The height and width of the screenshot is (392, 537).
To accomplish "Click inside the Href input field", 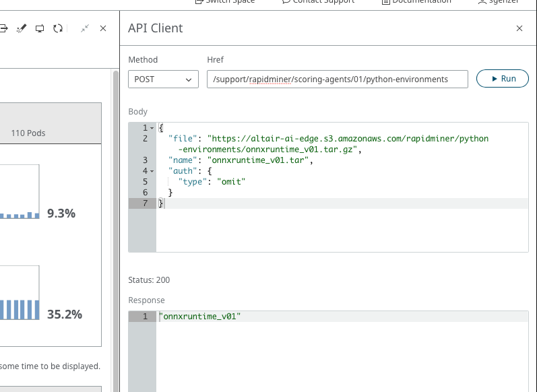I will coord(337,79).
